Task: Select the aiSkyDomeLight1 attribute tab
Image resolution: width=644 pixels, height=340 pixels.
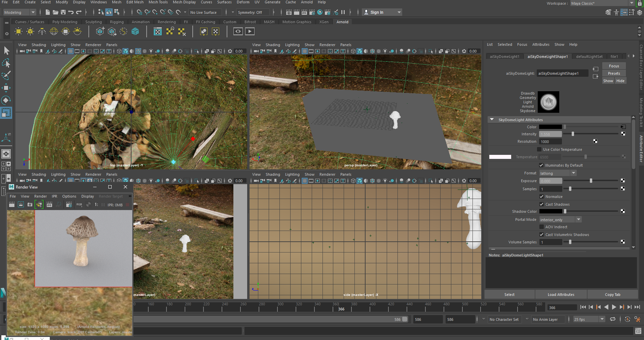Action: tap(504, 57)
